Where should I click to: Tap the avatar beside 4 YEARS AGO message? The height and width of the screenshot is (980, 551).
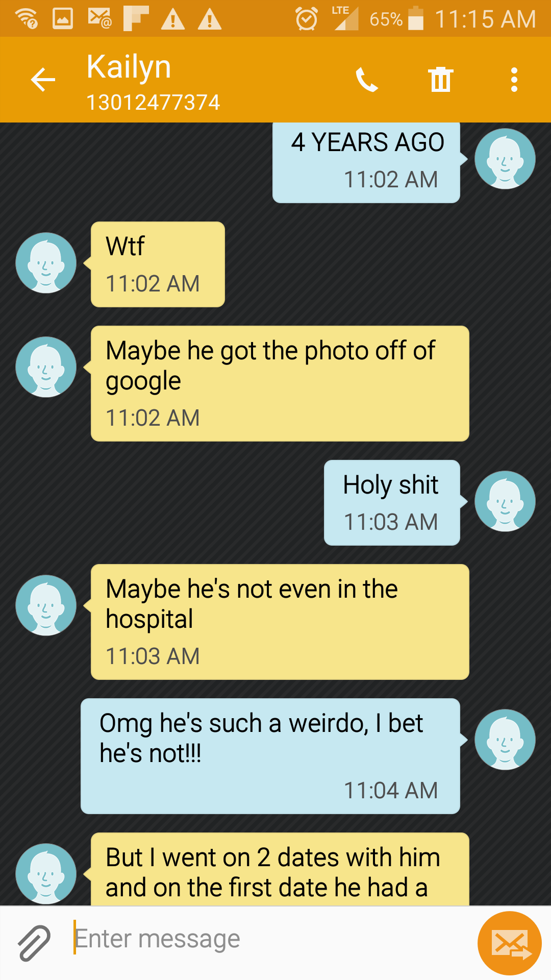(505, 159)
